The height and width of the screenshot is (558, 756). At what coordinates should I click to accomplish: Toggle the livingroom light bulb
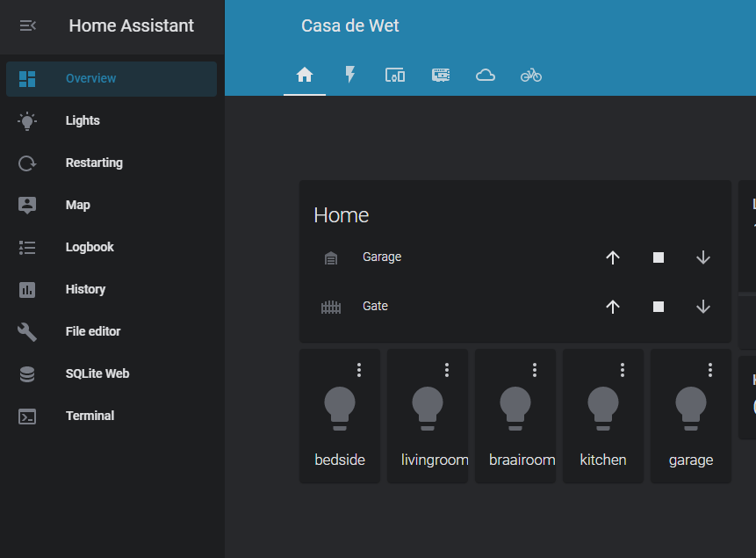pos(428,409)
